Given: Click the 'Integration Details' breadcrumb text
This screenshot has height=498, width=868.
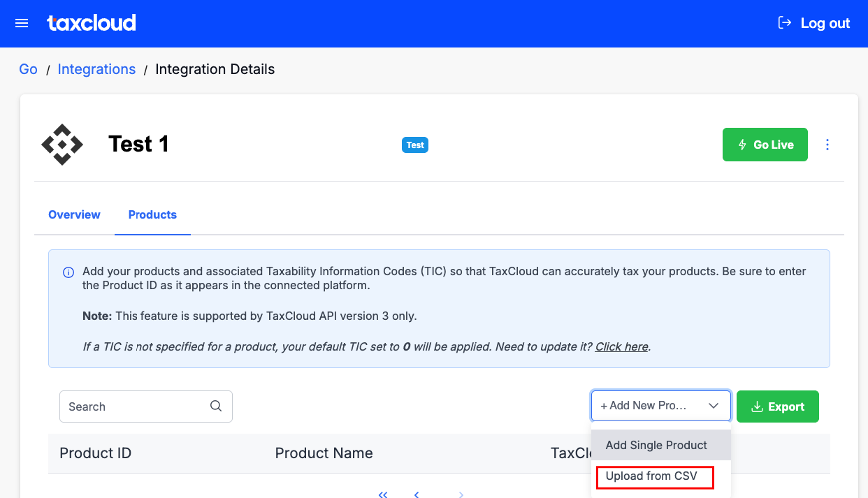Looking at the screenshot, I should 215,69.
